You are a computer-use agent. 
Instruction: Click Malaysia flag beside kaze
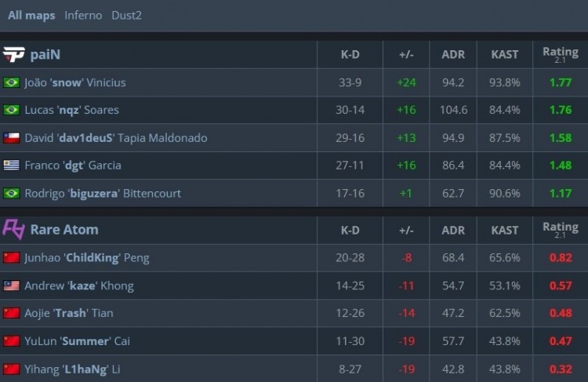11,286
